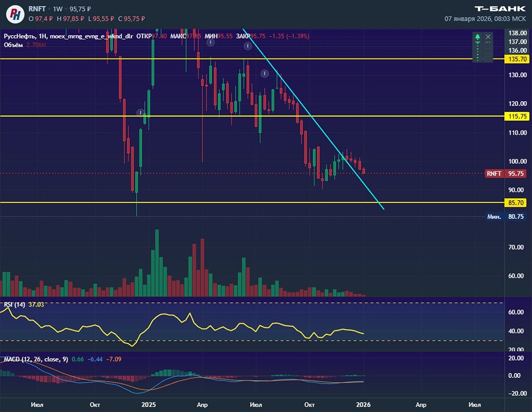This screenshot has height=412, width=532.
Task: Collapse the panel using the chevron below X
Action: pyautogui.click(x=488, y=43)
